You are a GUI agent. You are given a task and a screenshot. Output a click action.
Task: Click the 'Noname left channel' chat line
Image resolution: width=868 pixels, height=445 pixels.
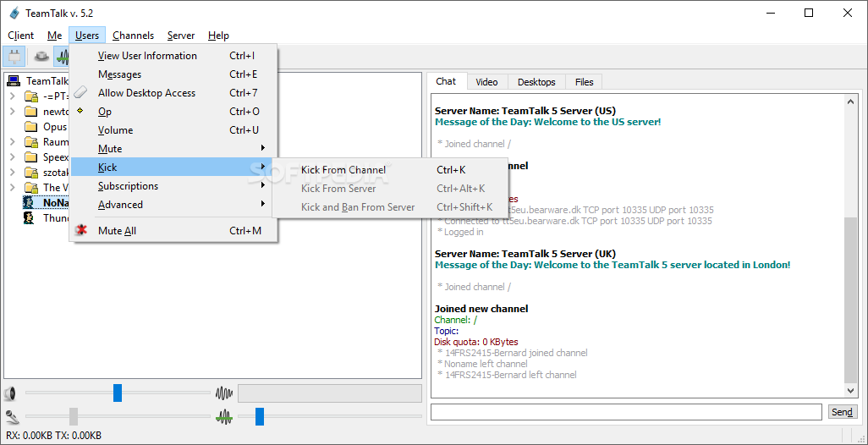tap(482, 364)
